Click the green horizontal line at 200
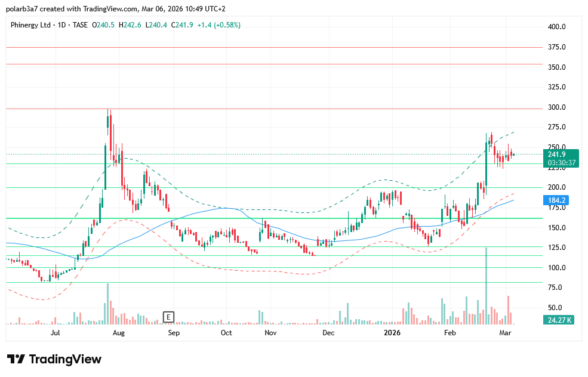Screen dimensions: 588x377 tap(274, 188)
